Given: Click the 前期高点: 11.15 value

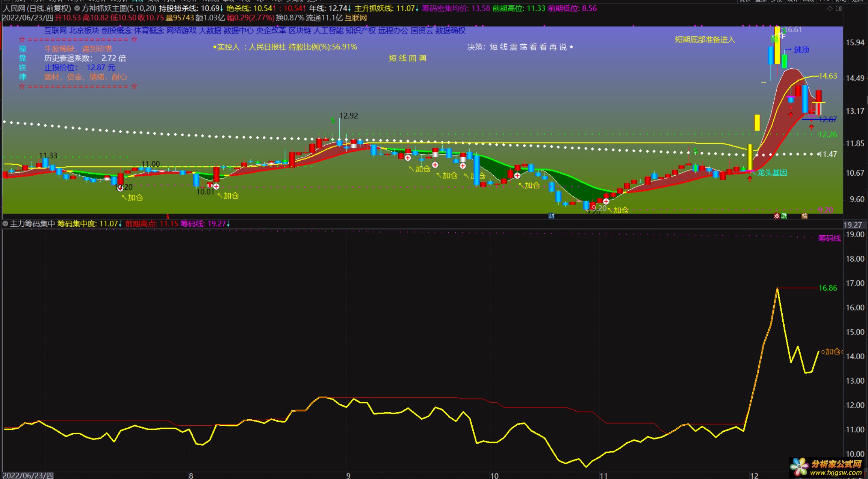Looking at the screenshot, I should (x=151, y=224).
